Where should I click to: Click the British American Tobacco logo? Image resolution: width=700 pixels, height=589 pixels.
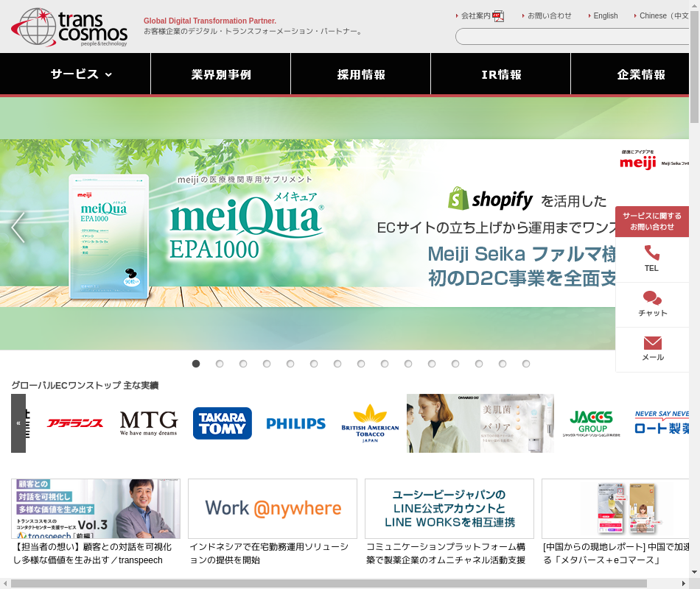(x=370, y=423)
